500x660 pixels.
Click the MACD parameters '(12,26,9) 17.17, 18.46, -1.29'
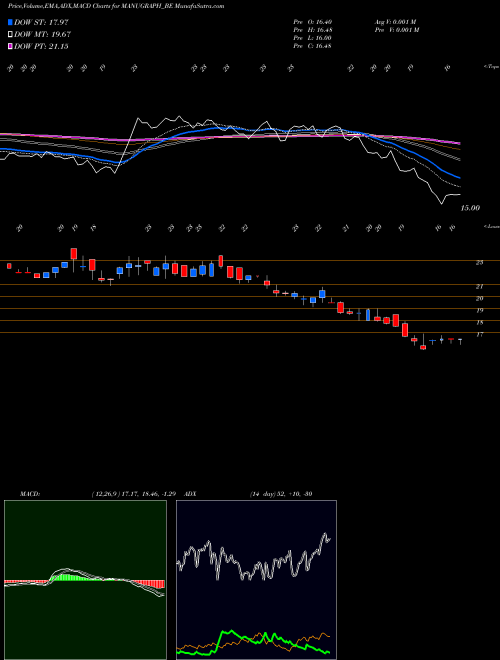(136, 494)
